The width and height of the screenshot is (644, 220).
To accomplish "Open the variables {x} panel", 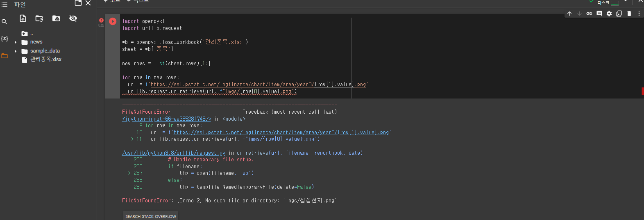I will click(x=5, y=39).
